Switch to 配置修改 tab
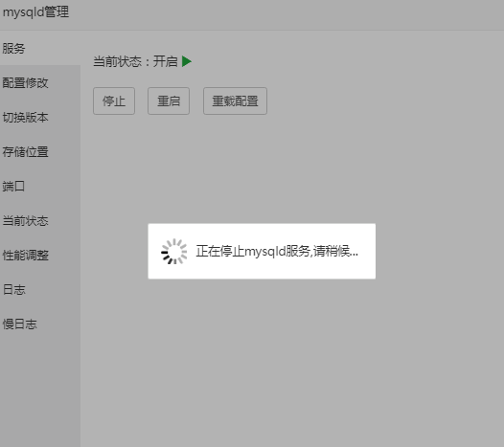Screen dimensions: 504x447 click(x=40, y=83)
